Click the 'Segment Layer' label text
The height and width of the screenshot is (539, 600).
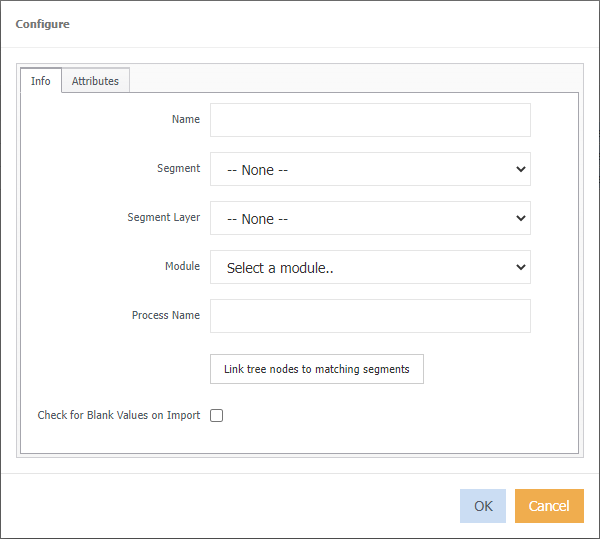point(164,217)
